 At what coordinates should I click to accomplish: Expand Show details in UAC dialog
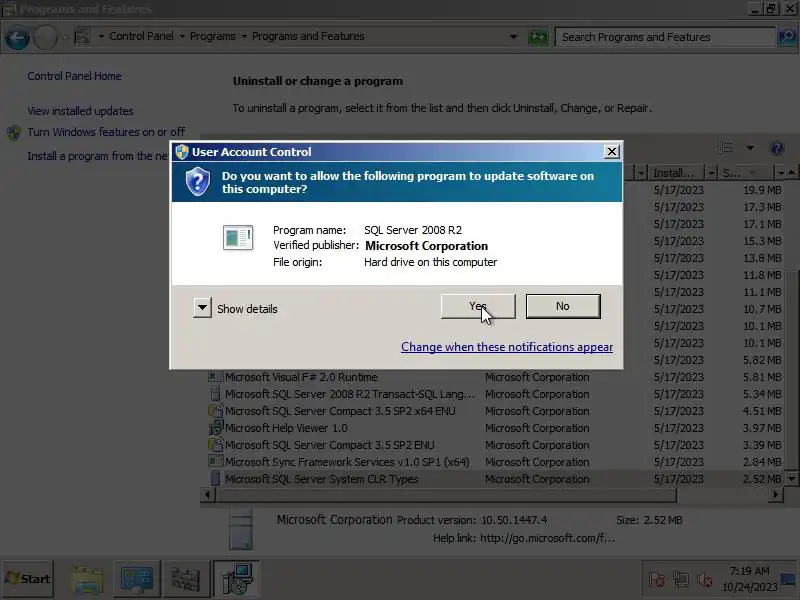(x=203, y=308)
